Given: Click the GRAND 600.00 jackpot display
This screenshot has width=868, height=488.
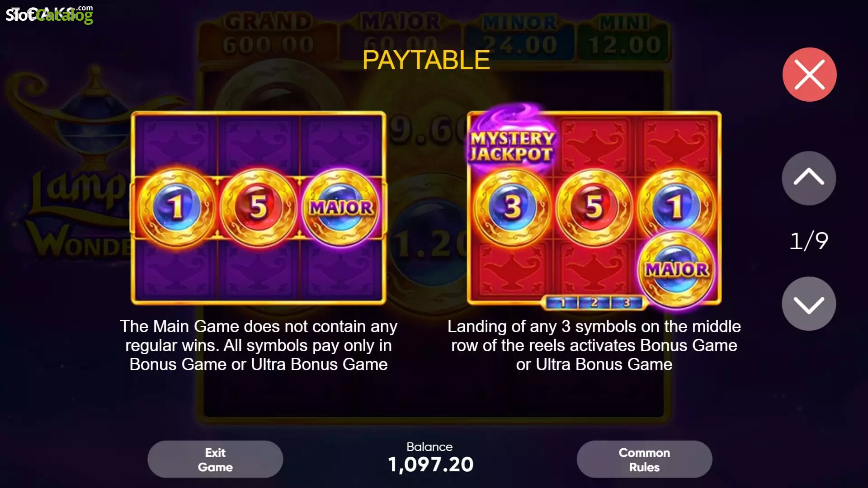Looking at the screenshot, I should tap(269, 34).
